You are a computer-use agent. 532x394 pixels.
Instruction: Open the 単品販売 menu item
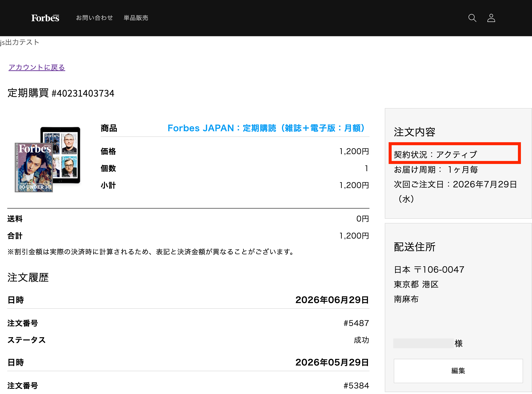pos(136,18)
